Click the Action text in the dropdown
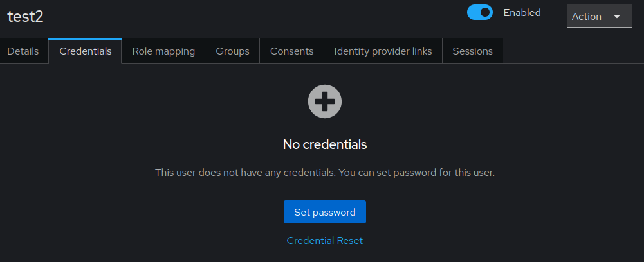 587,17
